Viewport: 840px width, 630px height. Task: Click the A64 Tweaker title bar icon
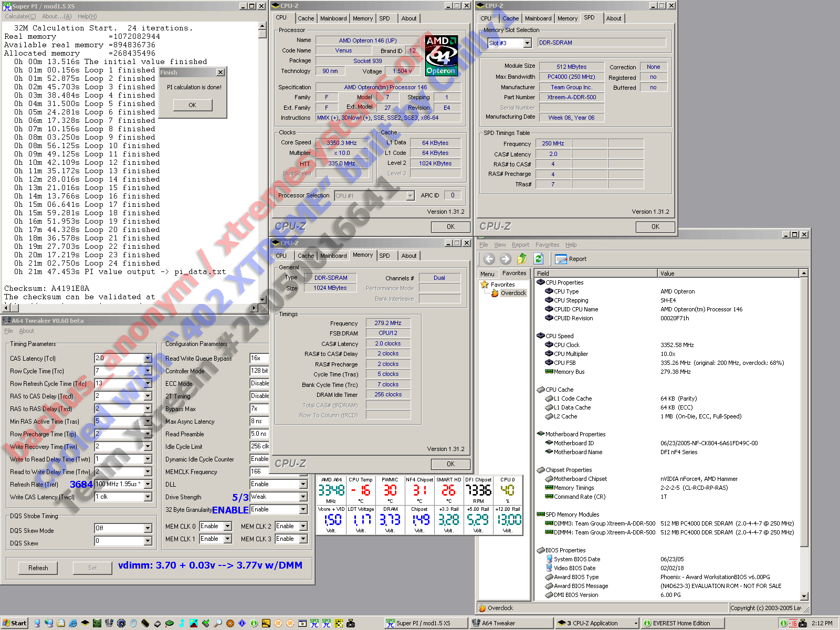(x=7, y=320)
